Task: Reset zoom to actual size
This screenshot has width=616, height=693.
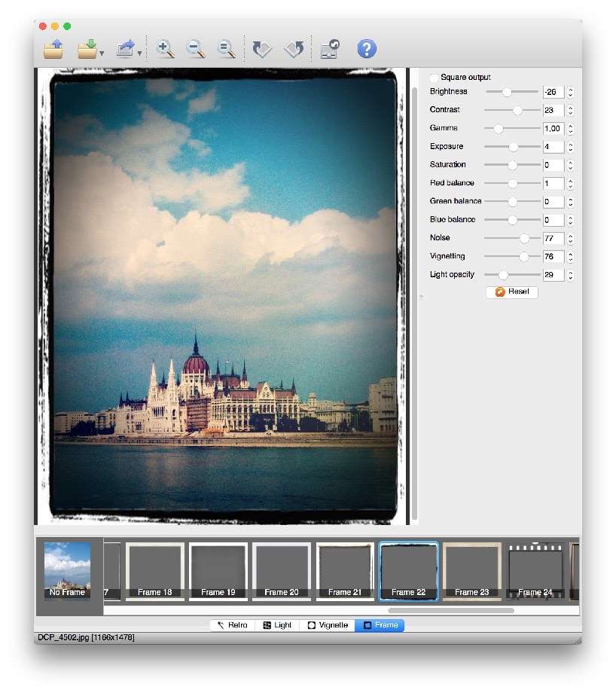Action: (x=226, y=50)
